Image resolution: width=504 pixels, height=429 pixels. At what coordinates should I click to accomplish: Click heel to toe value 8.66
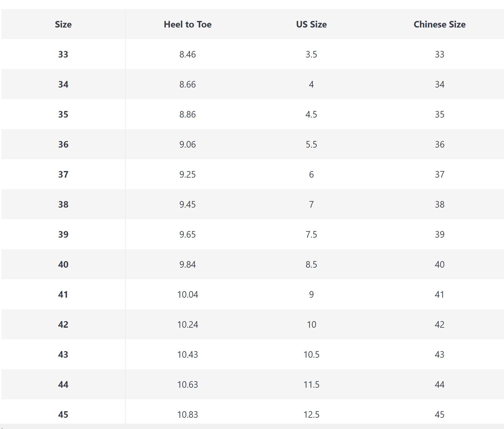coord(187,84)
